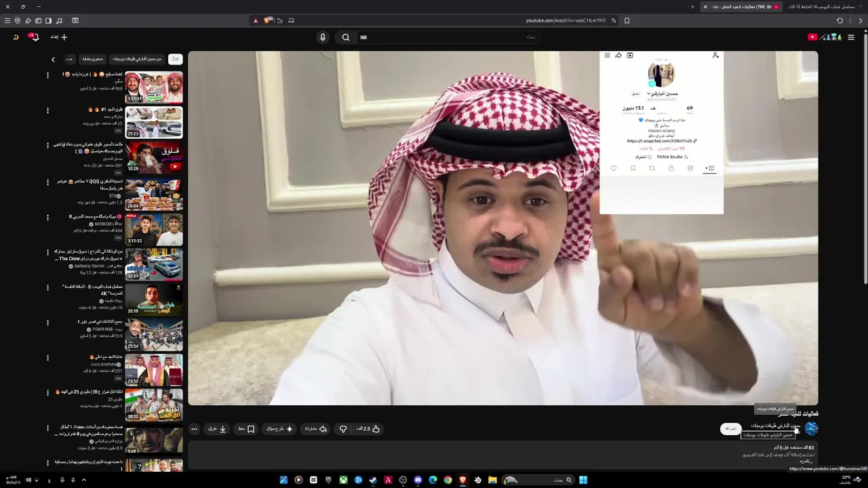Open the account avatar menu
This screenshot has width=868, height=488.
16,37
